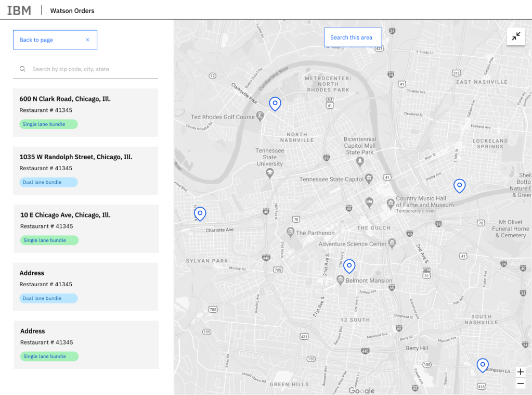Click the search magnifier icon
Image resolution: width=532 pixels, height=395 pixels.
22,69
